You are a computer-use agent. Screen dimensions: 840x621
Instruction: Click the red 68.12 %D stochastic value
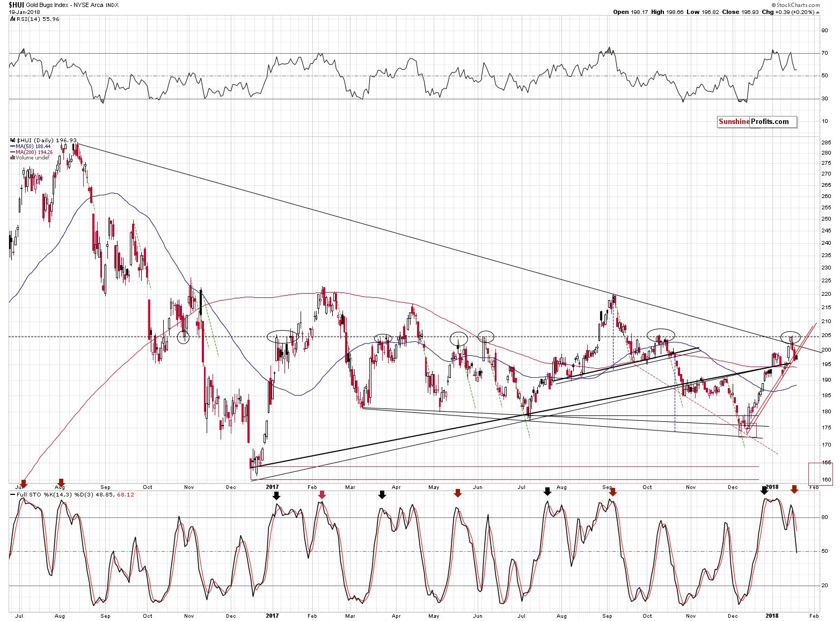point(126,494)
